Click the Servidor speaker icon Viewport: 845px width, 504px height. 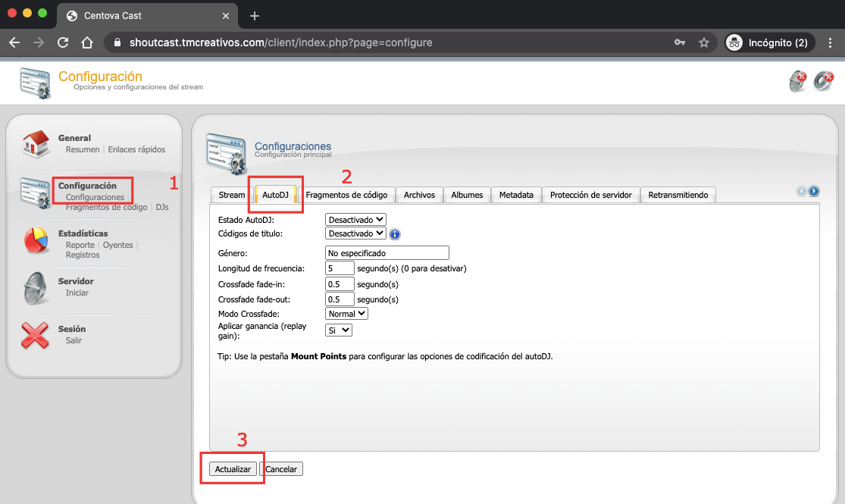36,287
